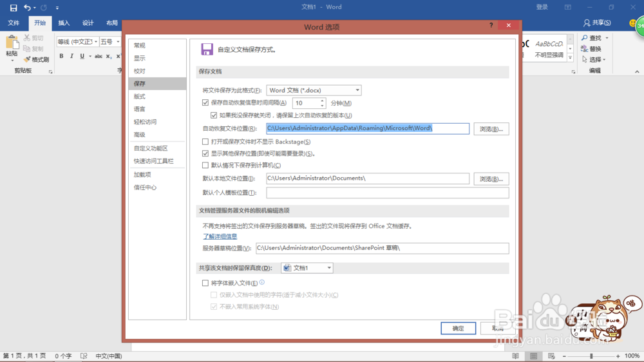
Task: Open the customize quick access toolbar arrow
Action: pyautogui.click(x=57, y=8)
